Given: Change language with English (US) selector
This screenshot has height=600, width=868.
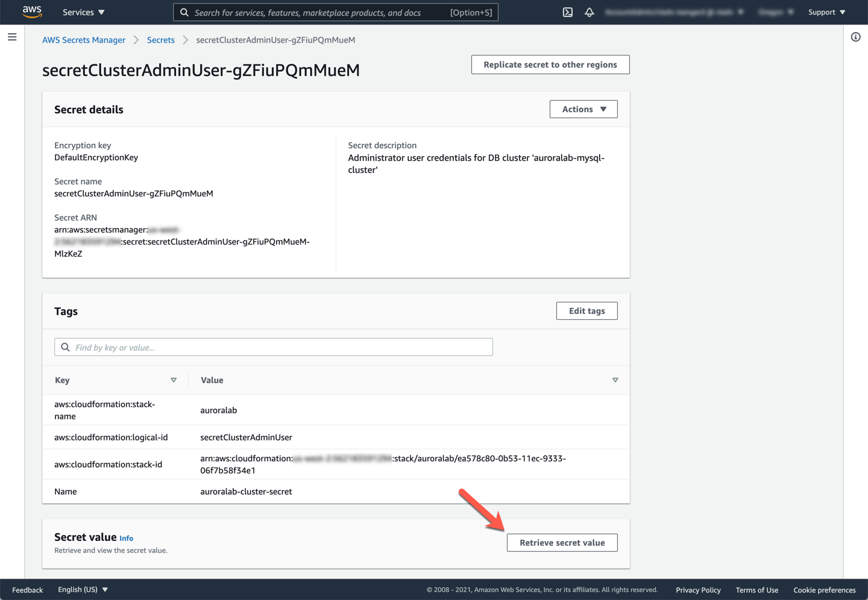Looking at the screenshot, I should pyautogui.click(x=83, y=590).
